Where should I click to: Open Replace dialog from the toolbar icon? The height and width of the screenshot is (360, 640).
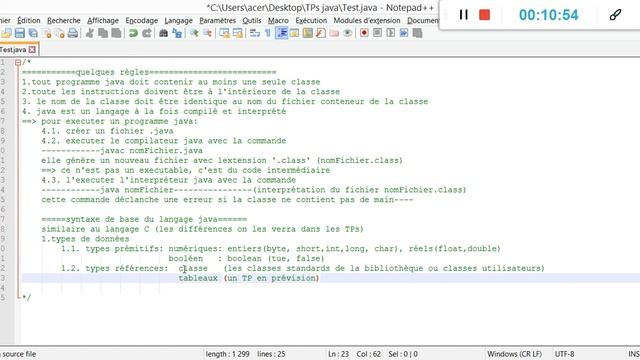tap(177, 33)
